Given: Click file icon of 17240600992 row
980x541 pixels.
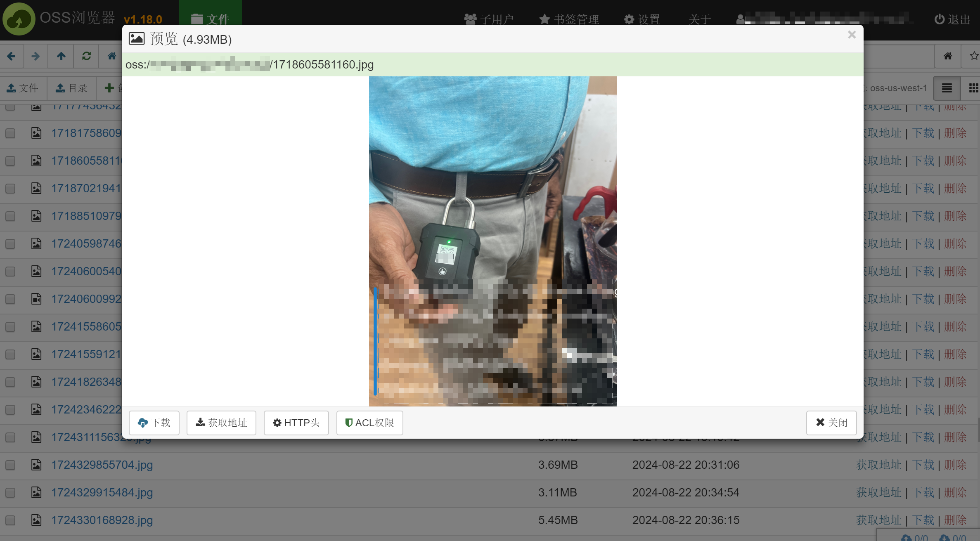Looking at the screenshot, I should point(36,299).
